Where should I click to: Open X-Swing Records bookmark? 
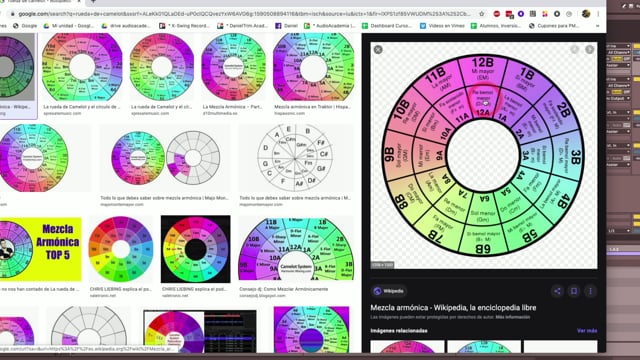(184, 26)
